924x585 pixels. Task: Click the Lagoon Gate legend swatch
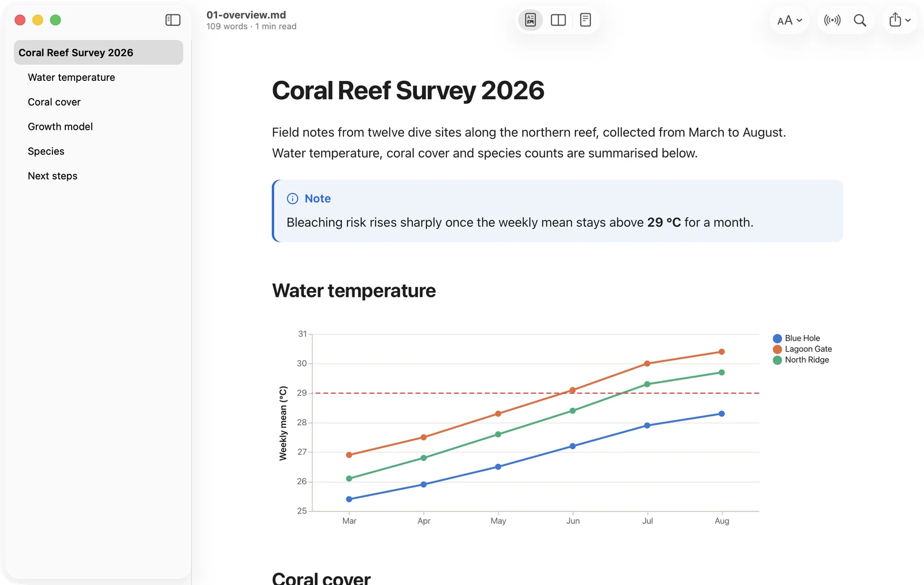click(x=777, y=349)
